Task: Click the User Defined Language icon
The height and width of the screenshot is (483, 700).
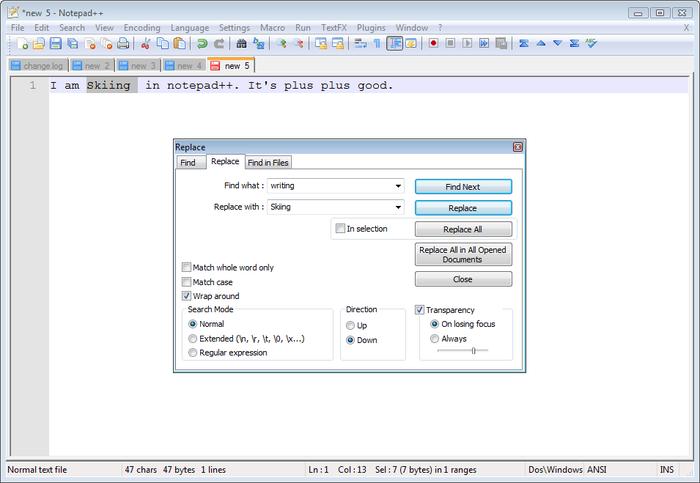Action: (411, 43)
